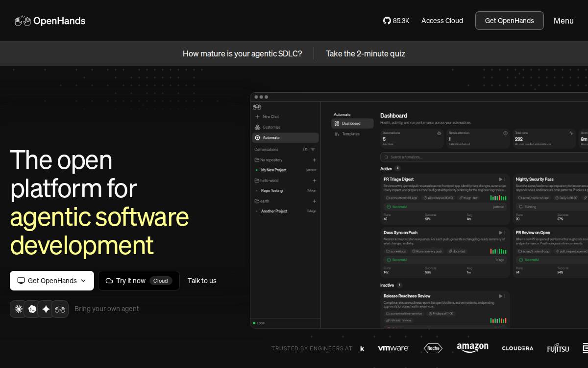Open the GitHub 85.3K stars link
Screen dimensions: 588x368
[396, 21]
